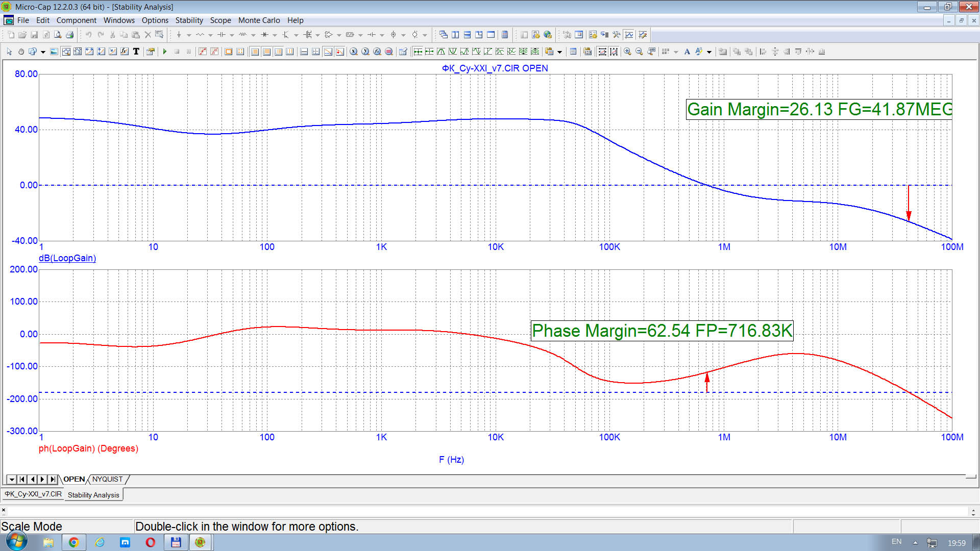Image resolution: width=980 pixels, height=551 pixels.
Task: Select the resistor component tool
Action: [x=200, y=35]
